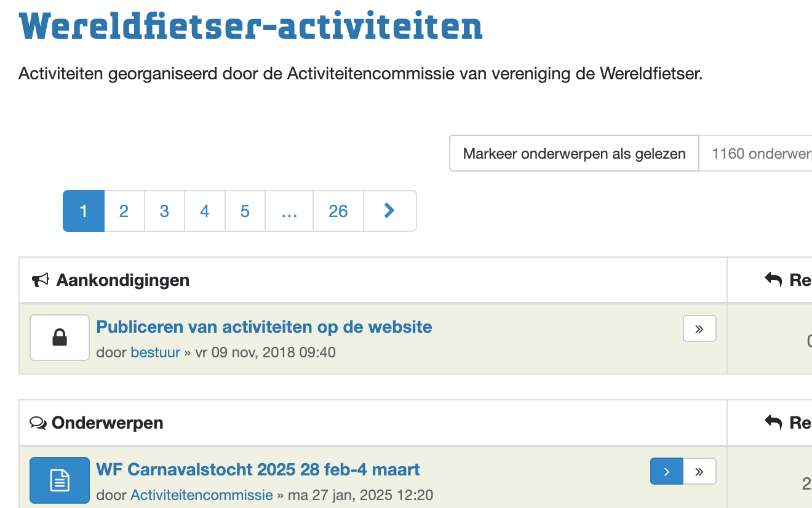Click the Aankondigingen megaphone icon

(41, 280)
